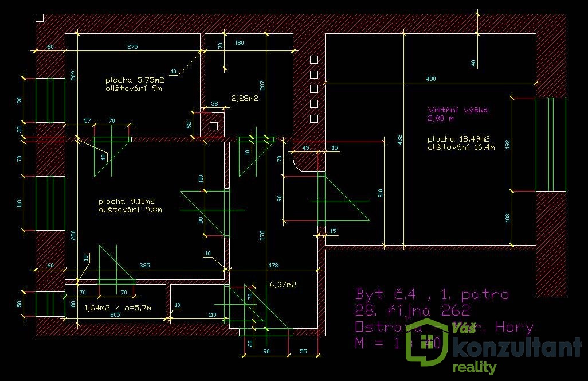Click the green house logo icon

[427, 343]
